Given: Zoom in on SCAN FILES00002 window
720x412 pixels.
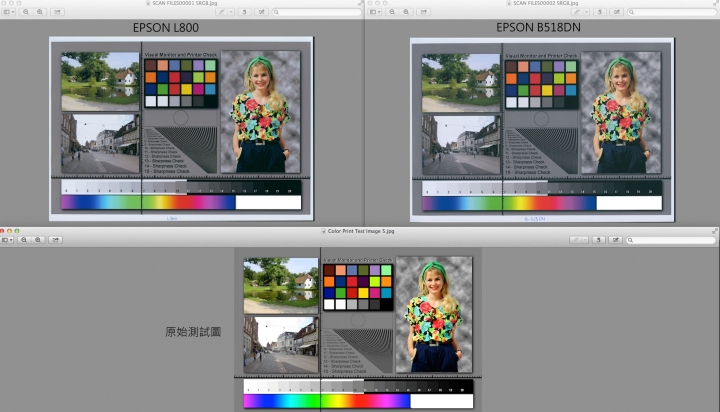Looking at the screenshot, I should click(406, 12).
